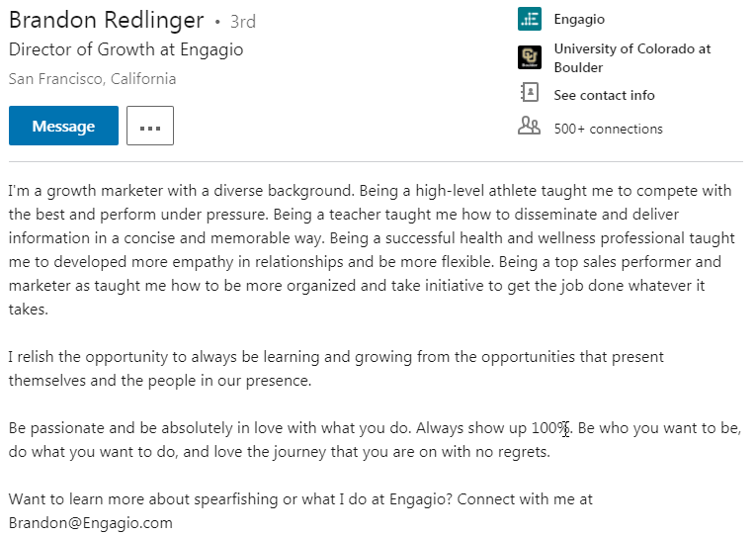Click the contact info address book icon
The image size is (756, 536).
530,94
